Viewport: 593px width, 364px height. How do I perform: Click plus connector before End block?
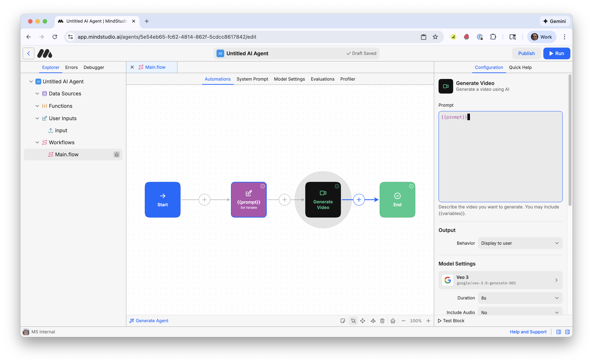click(x=359, y=200)
